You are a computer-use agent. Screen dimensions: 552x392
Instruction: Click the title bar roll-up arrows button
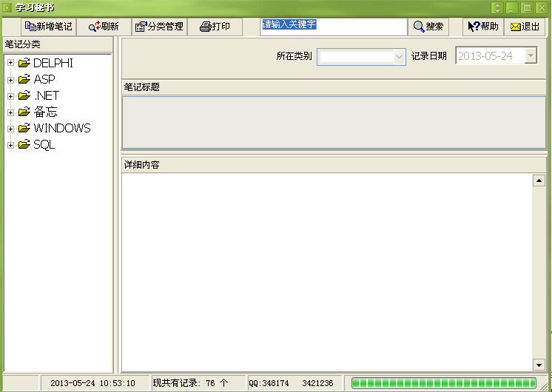[x=497, y=7]
